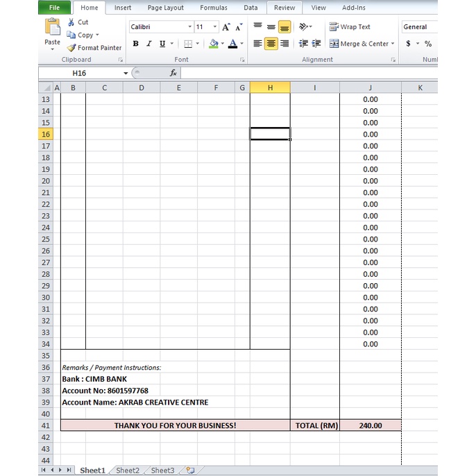Click the Paste clipboard icon
The width and height of the screenshot is (476, 476).
52,26
